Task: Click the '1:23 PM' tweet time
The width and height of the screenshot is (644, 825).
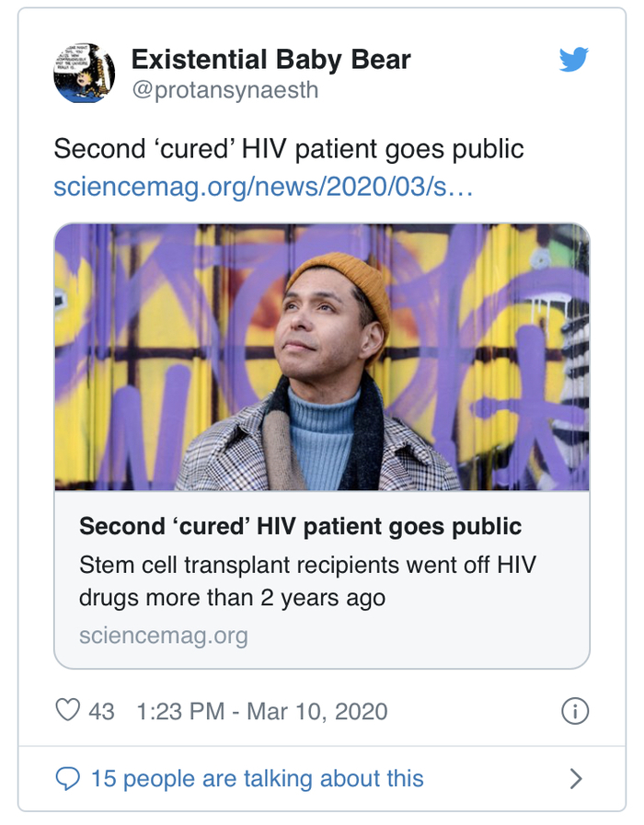Action: click(181, 711)
